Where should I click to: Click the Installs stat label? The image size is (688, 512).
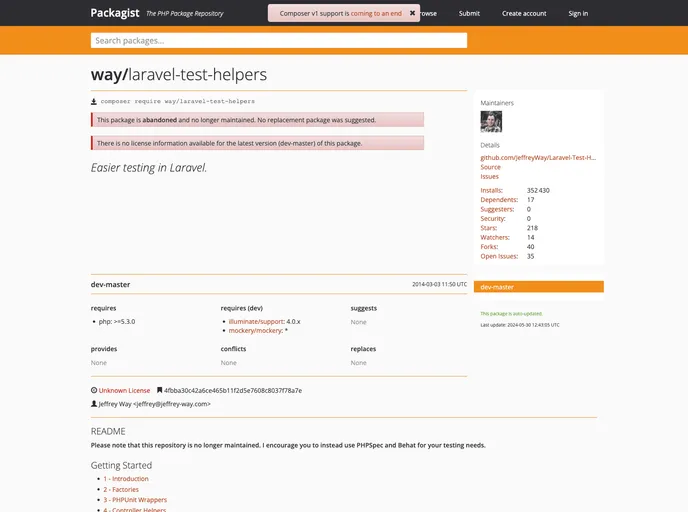[x=491, y=190]
